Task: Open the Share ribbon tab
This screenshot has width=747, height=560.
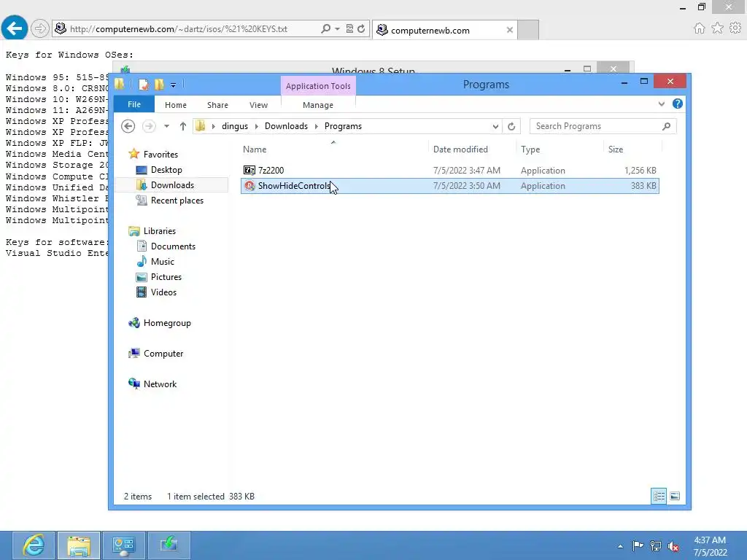Action: click(217, 105)
